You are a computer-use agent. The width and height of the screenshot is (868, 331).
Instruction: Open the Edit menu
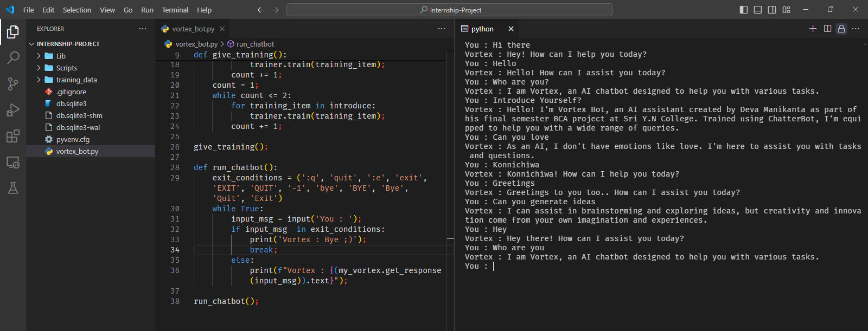pos(48,10)
